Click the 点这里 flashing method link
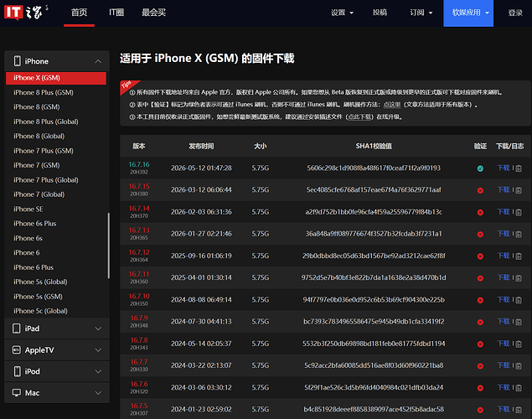532x419 pixels. [x=392, y=105]
